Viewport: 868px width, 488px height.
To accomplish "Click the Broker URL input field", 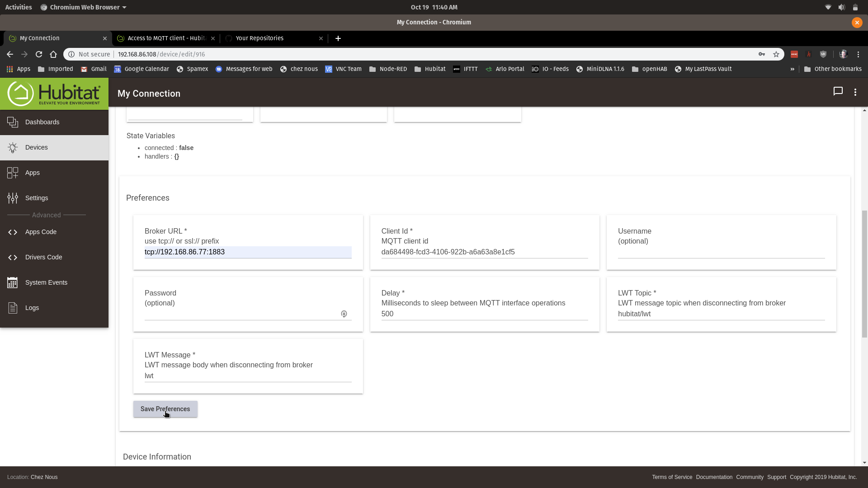I will [248, 252].
